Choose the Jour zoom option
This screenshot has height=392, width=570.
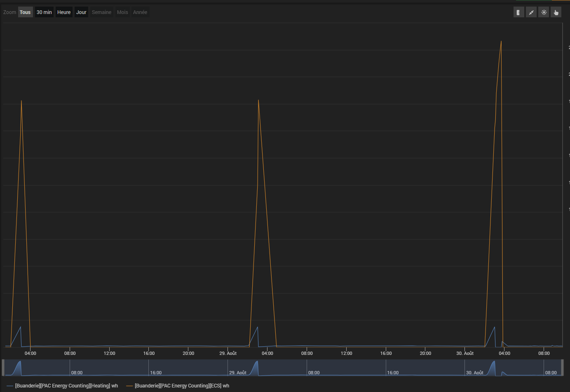point(81,12)
